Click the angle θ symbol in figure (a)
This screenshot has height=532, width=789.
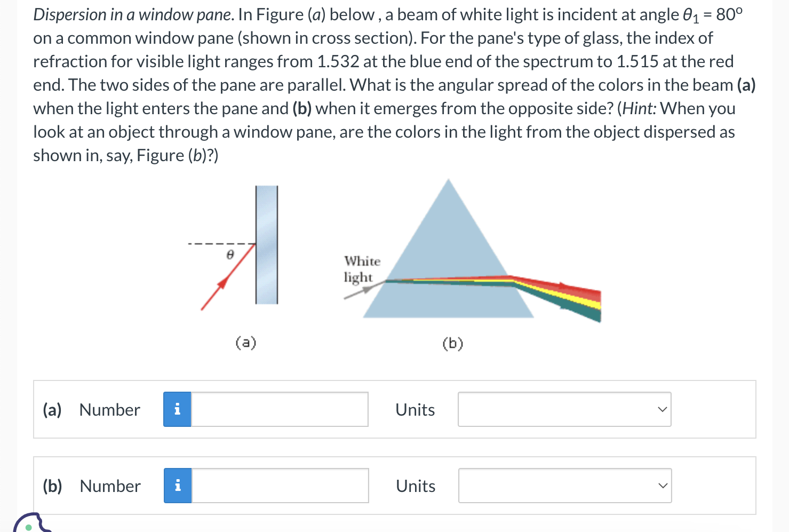229,255
